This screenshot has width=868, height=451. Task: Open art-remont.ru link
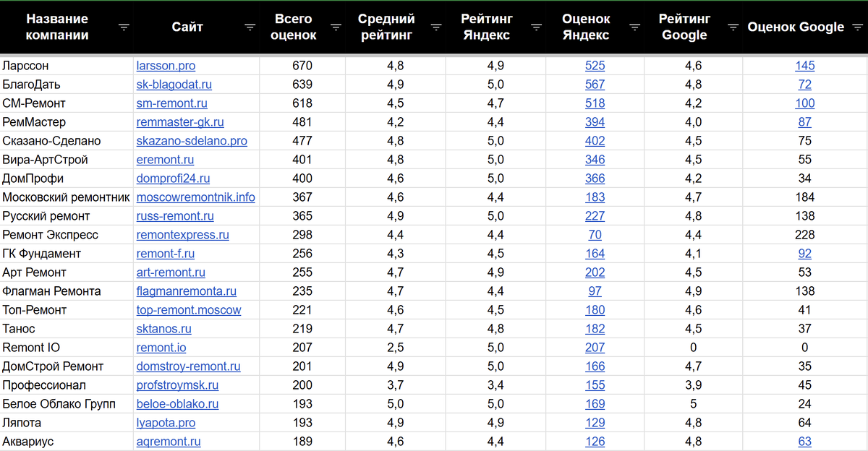tap(171, 272)
